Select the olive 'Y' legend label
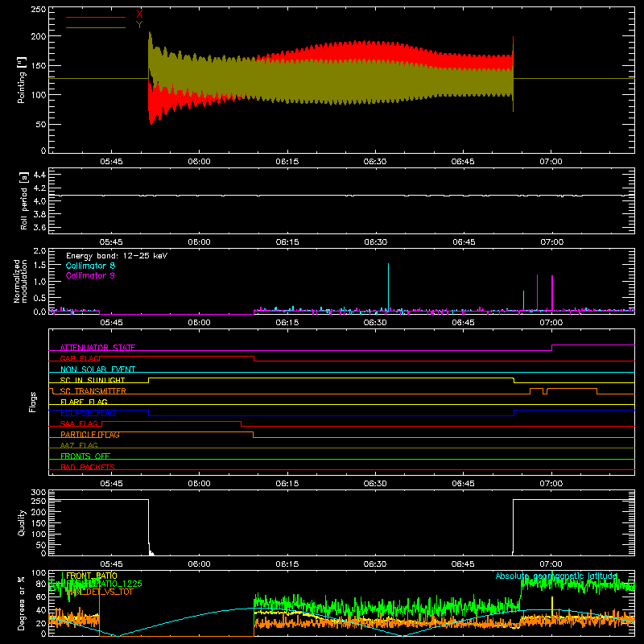Screen dimensions: 644x644 tap(139, 25)
